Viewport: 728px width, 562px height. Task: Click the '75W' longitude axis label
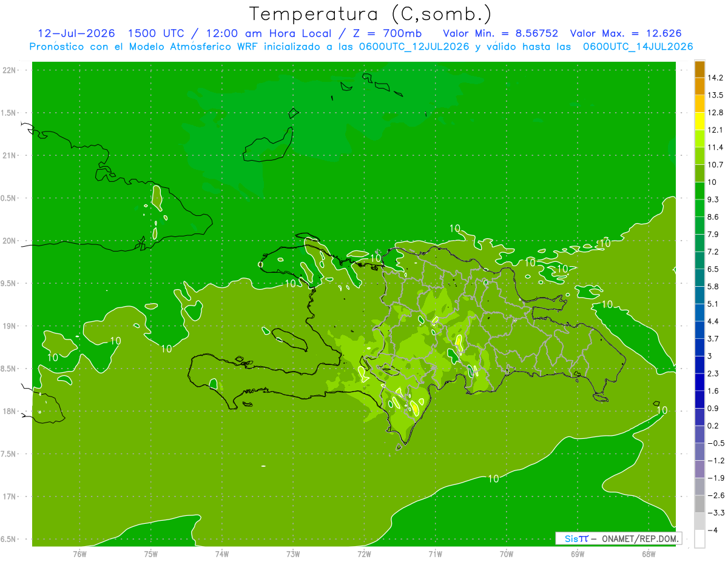click(151, 554)
